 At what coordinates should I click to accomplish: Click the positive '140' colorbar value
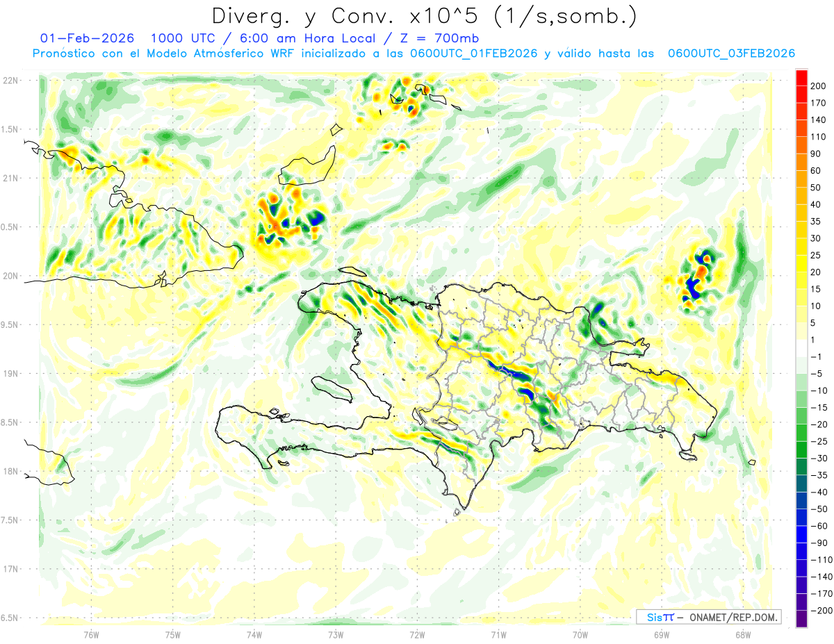point(819,120)
